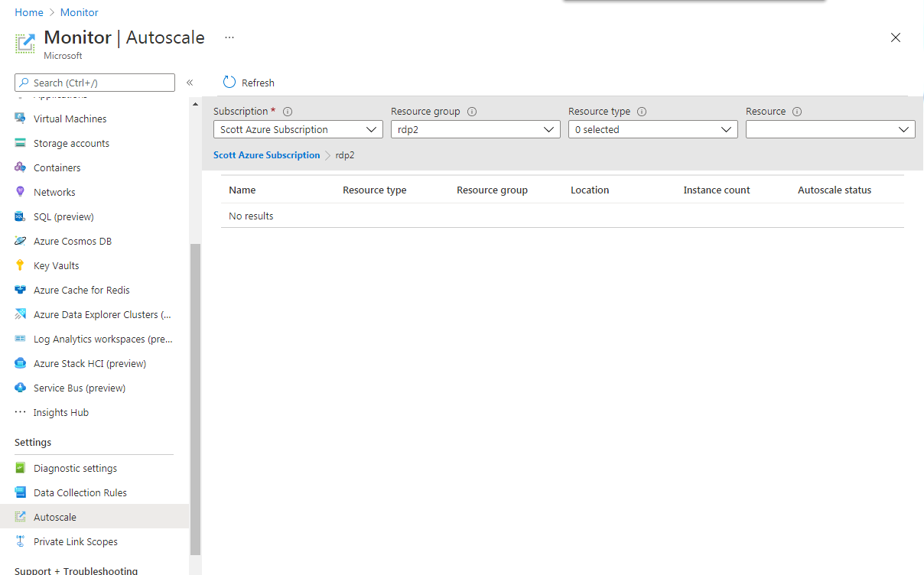Viewport: 924px width, 575px height.
Task: Select the Service Bus (preview) label
Action: pos(80,388)
